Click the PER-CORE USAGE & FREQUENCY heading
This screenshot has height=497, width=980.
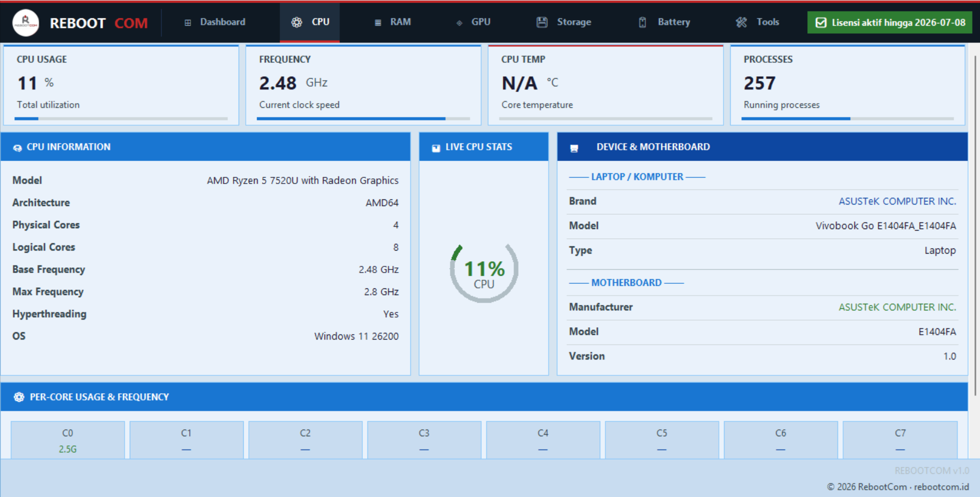coord(99,397)
